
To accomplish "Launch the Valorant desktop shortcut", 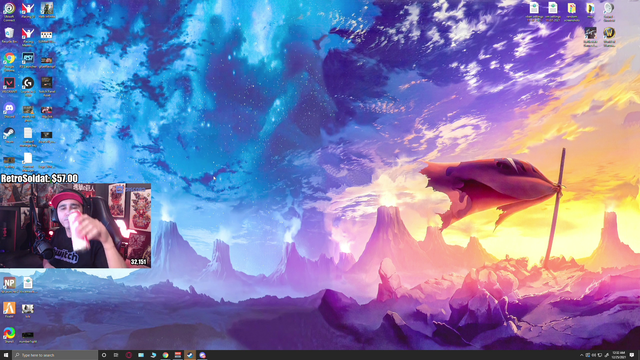I will [x=9, y=83].
